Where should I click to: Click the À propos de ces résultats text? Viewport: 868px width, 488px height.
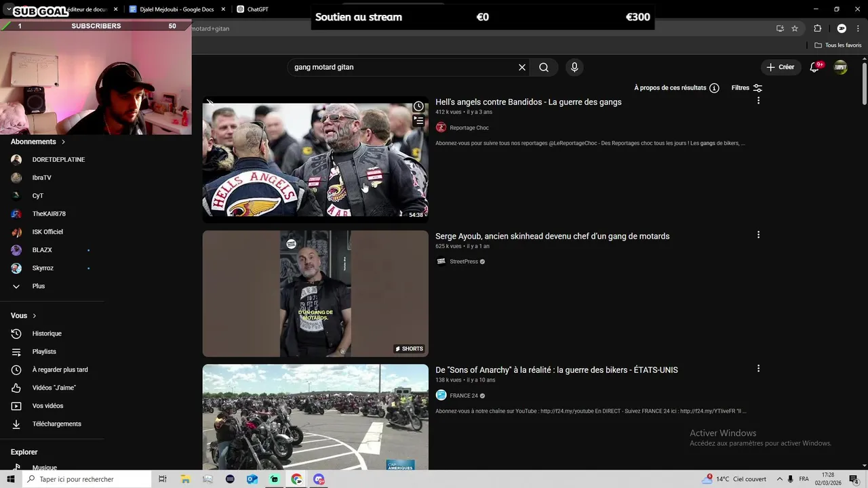[x=670, y=88]
